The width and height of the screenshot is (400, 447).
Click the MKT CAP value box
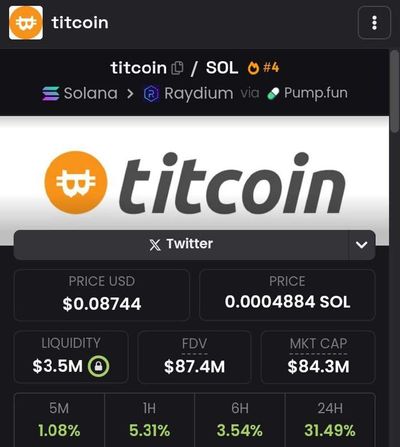click(318, 357)
